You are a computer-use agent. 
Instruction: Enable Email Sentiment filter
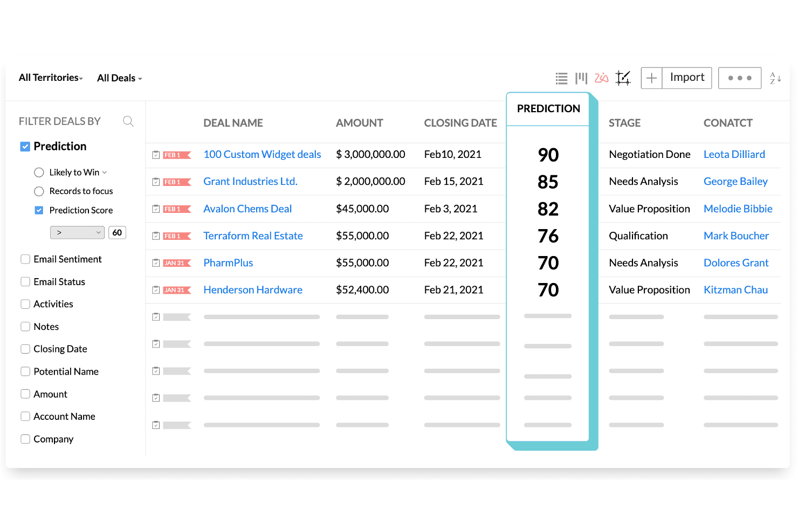click(x=25, y=259)
